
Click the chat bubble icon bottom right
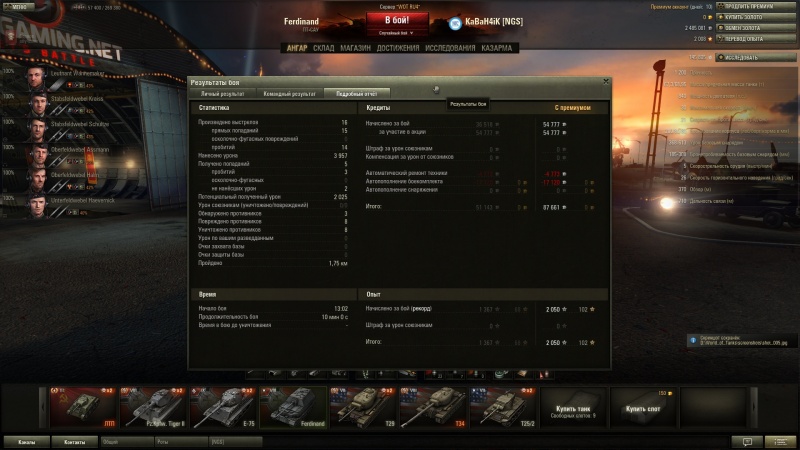click(x=746, y=441)
